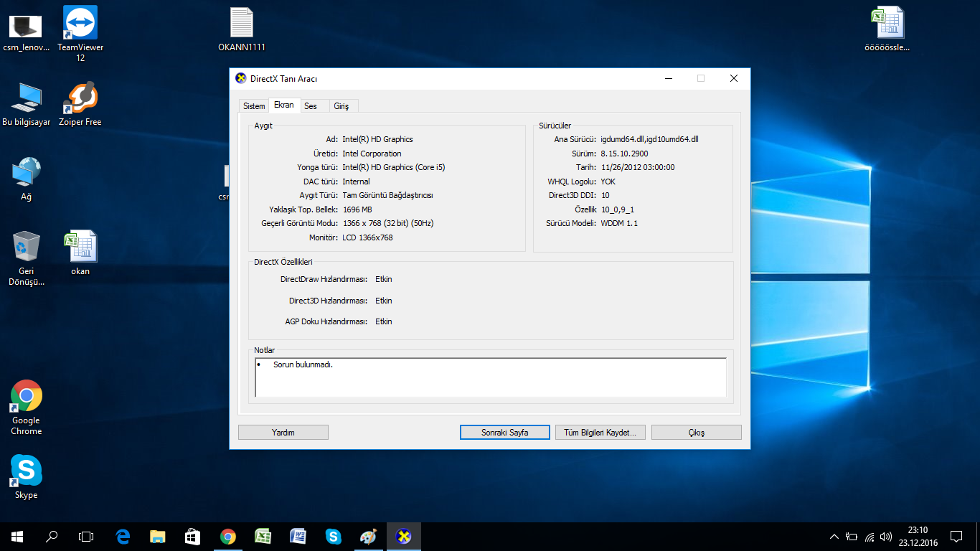
Task: Click the 1696 MB memory value
Action: coord(357,209)
